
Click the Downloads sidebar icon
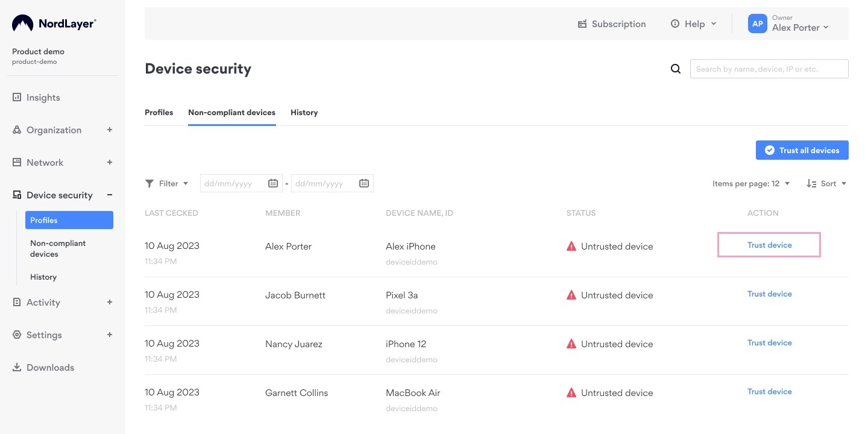click(16, 367)
